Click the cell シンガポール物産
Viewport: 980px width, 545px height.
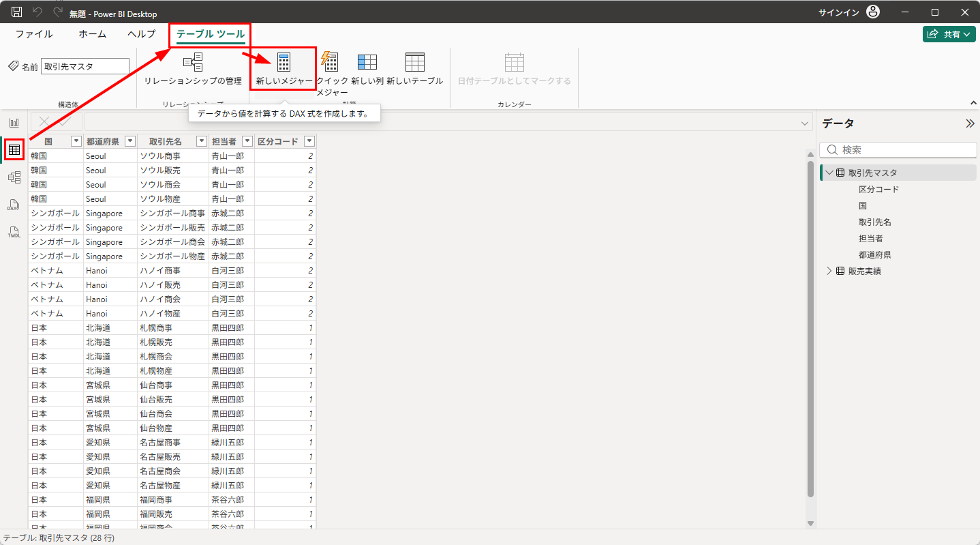pos(172,256)
